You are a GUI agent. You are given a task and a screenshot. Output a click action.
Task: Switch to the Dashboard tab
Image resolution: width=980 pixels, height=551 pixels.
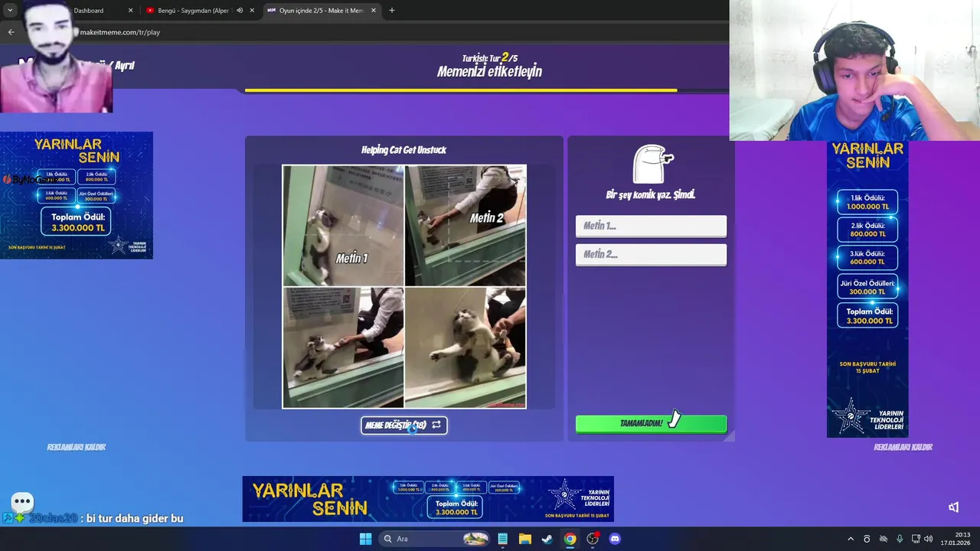(x=89, y=11)
